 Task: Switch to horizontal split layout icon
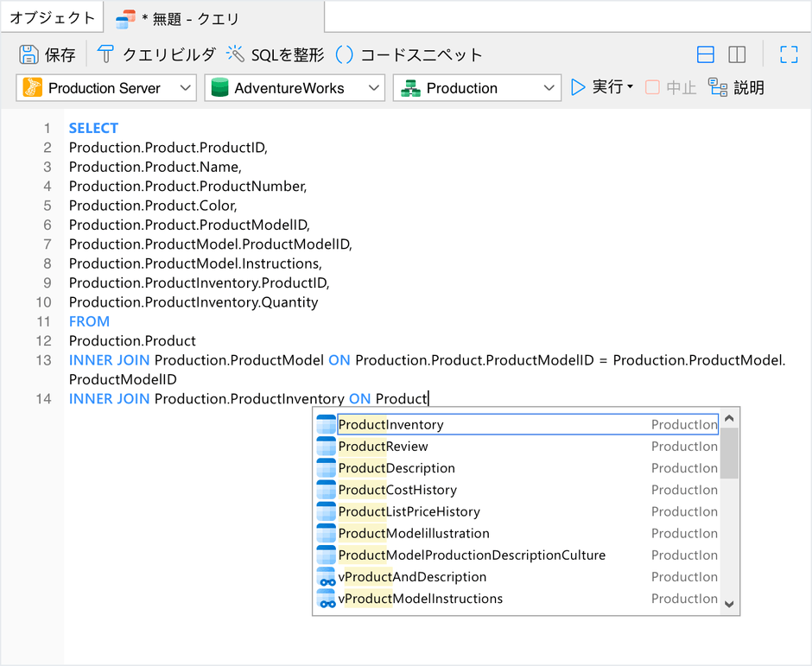tap(706, 54)
